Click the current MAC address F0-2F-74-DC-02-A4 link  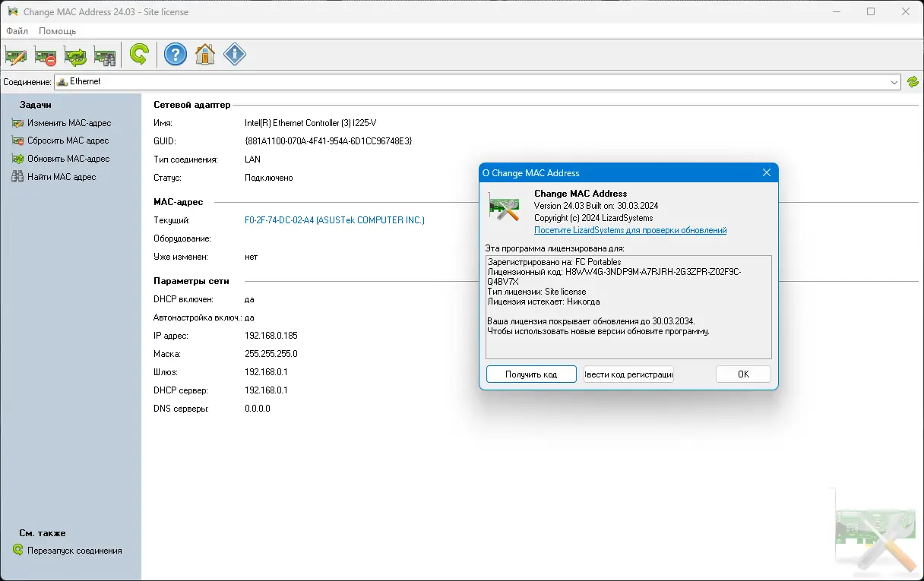pyautogui.click(x=334, y=220)
